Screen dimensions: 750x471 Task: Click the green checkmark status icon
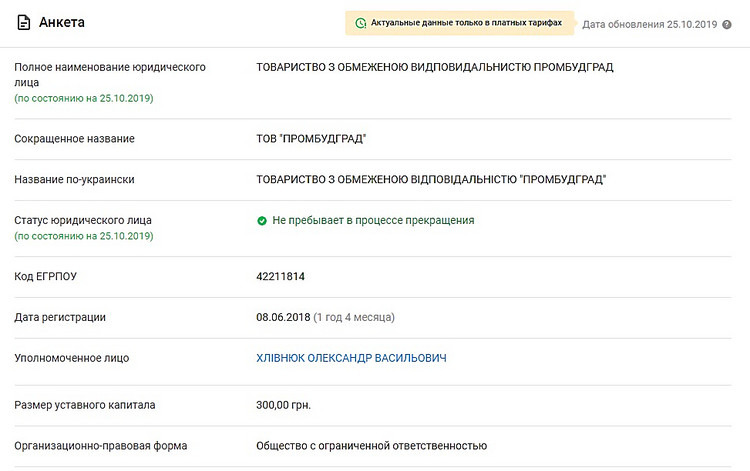coord(262,220)
